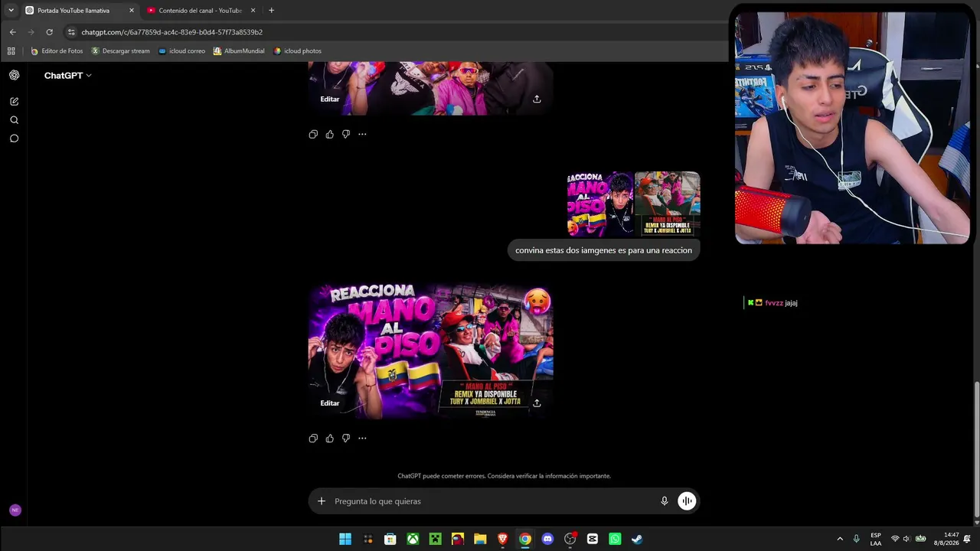Open the Windows Start menu
Screen dimensions: 980x551
coord(345,539)
